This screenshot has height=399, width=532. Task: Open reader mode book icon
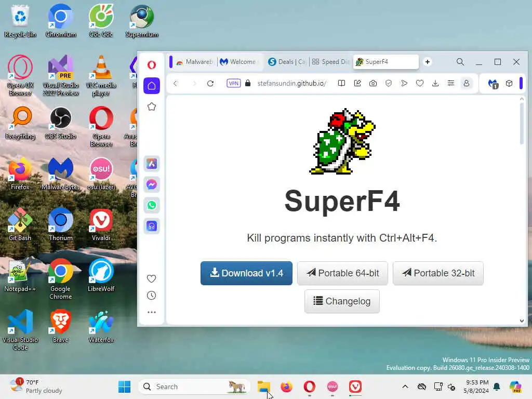[x=342, y=84]
